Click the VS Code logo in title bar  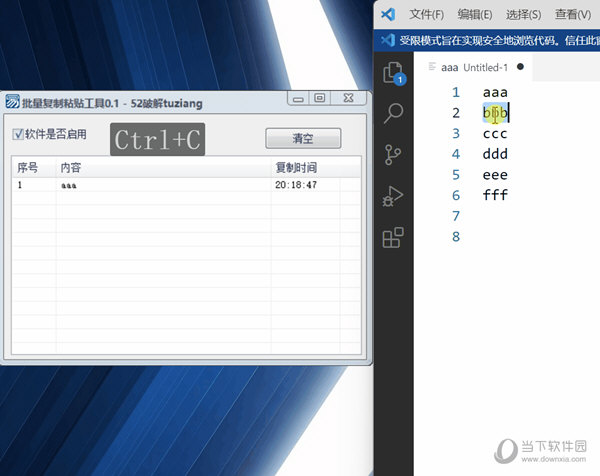388,15
